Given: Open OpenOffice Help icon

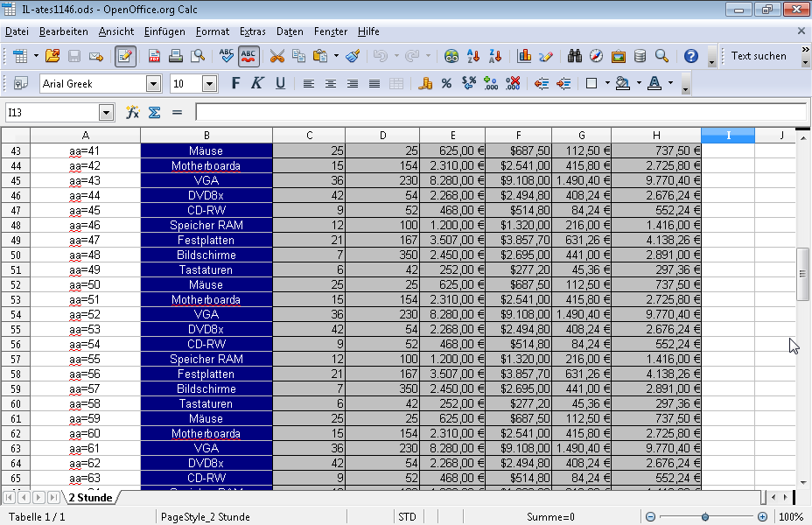Looking at the screenshot, I should [x=691, y=56].
